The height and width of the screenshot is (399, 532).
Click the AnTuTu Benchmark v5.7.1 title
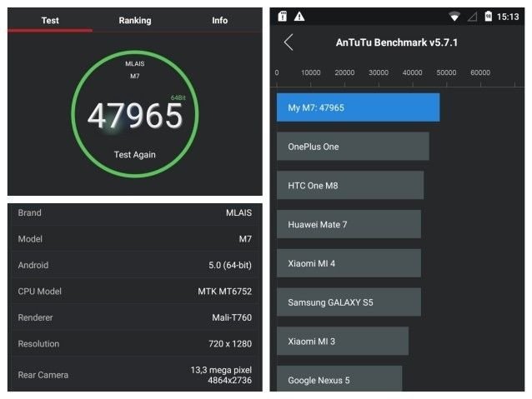pyautogui.click(x=397, y=42)
